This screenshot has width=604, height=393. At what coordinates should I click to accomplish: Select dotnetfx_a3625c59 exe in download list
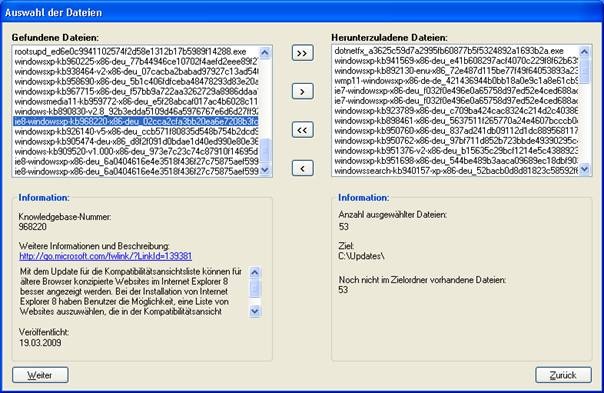tap(456, 50)
